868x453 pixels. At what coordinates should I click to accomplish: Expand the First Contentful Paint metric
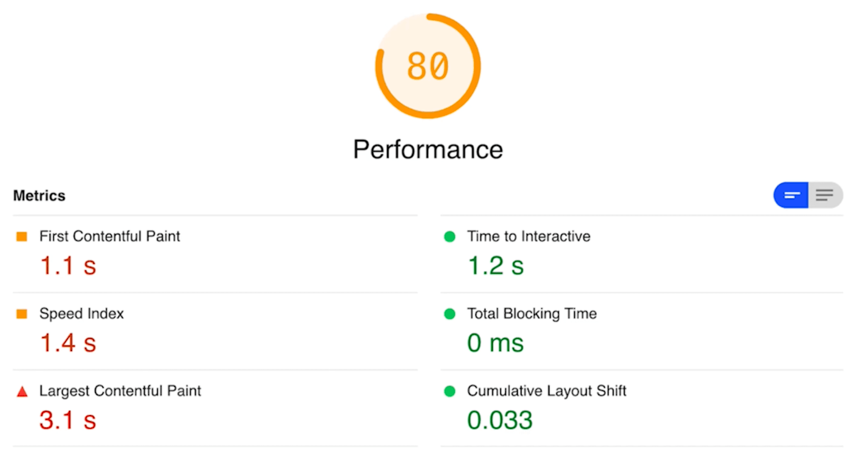tap(109, 236)
